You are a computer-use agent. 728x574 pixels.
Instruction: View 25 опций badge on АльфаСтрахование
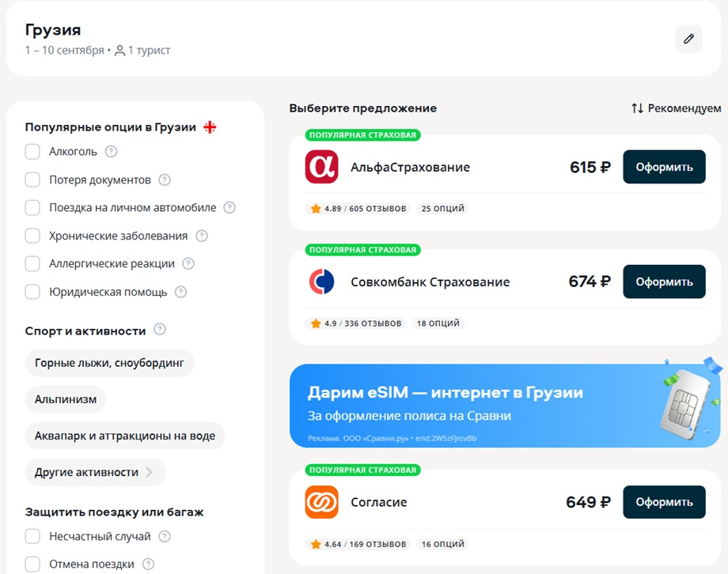tap(443, 209)
